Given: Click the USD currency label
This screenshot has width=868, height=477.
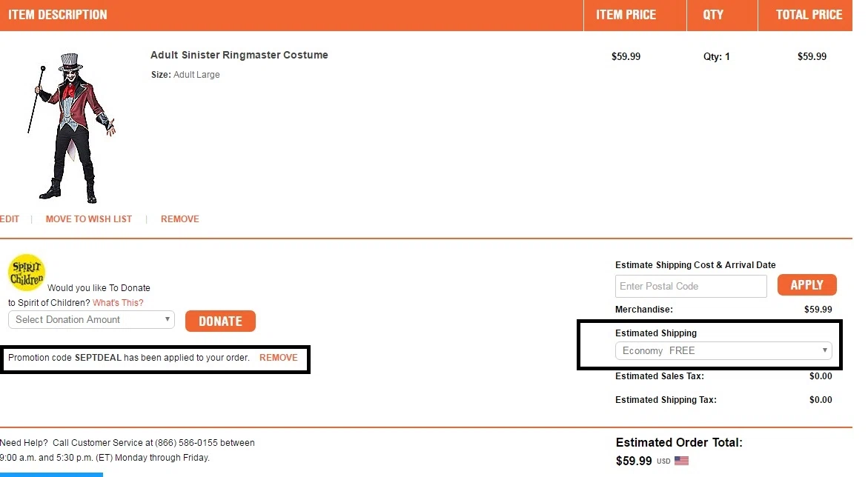Looking at the screenshot, I should (663, 461).
